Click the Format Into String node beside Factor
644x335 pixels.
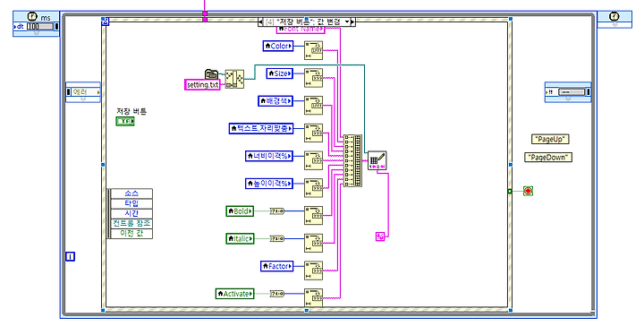click(x=313, y=271)
